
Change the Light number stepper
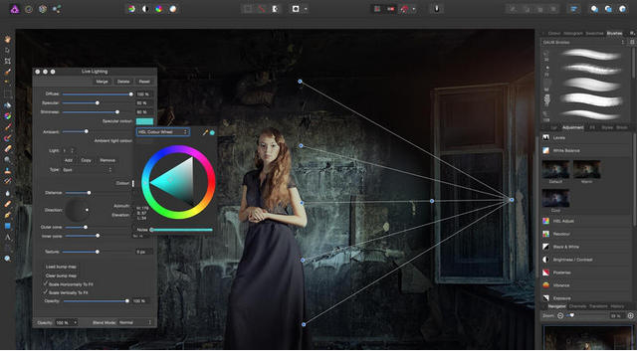click(73, 150)
